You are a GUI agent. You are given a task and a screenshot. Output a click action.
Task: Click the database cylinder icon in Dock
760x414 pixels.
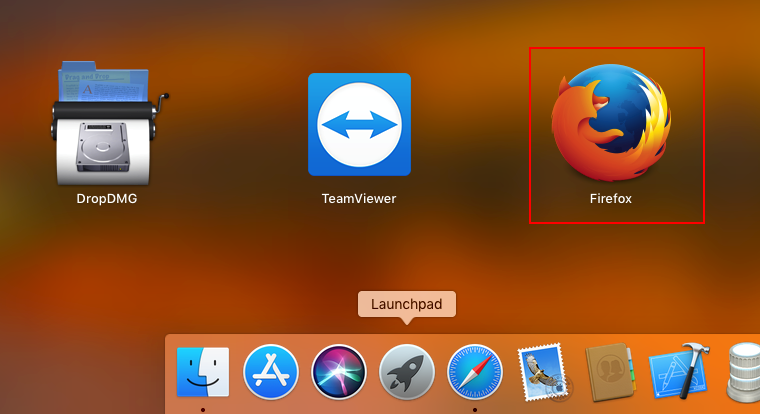point(743,372)
